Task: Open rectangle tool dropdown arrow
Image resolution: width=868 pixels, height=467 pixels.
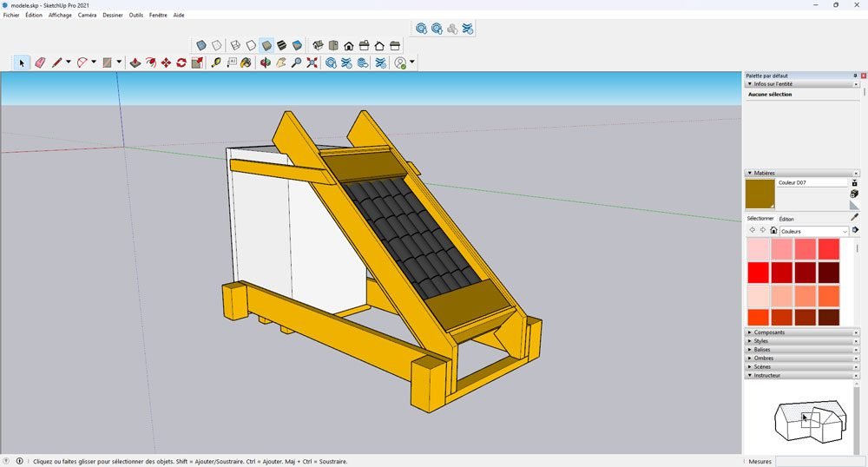Action: click(119, 62)
